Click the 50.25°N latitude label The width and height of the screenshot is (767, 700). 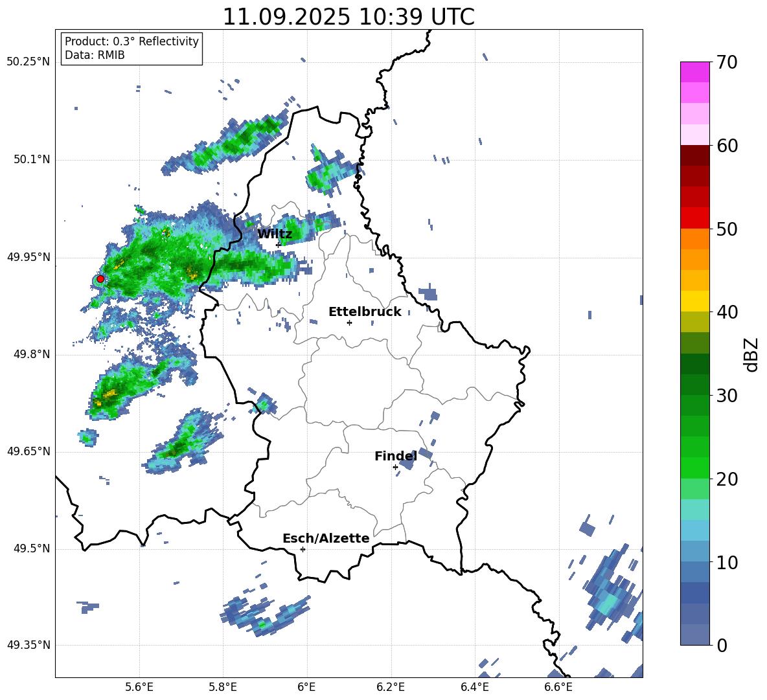[29, 62]
